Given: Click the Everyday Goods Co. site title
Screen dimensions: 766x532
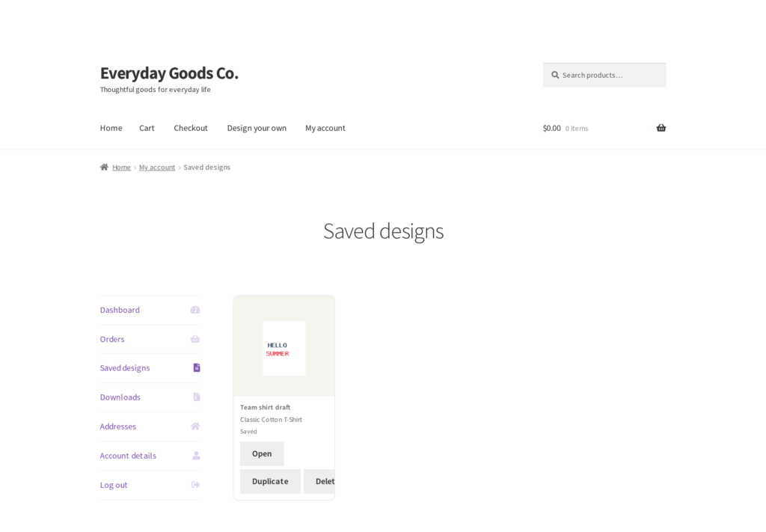Looking at the screenshot, I should [x=169, y=73].
